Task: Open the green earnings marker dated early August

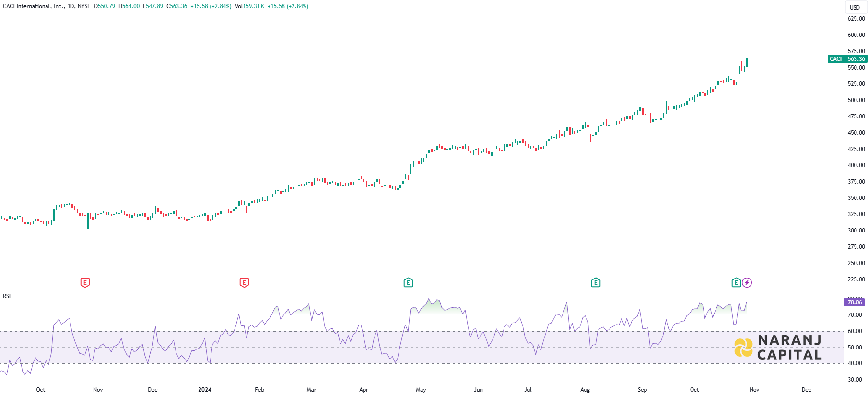Action: pyautogui.click(x=596, y=283)
